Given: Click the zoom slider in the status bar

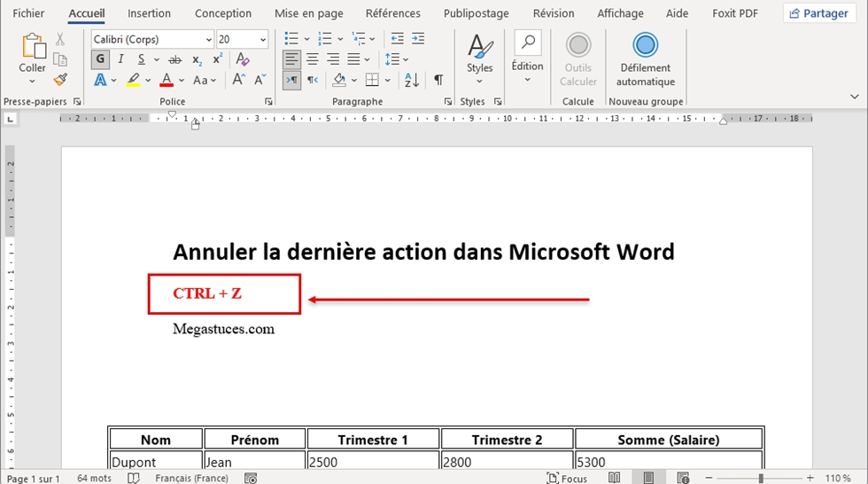Looking at the screenshot, I should (x=761, y=478).
